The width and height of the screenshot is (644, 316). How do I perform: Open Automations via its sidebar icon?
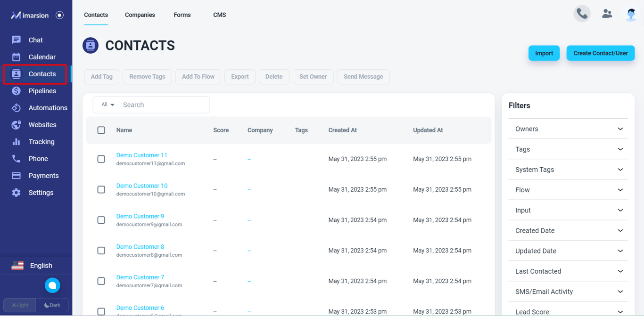pyautogui.click(x=16, y=108)
